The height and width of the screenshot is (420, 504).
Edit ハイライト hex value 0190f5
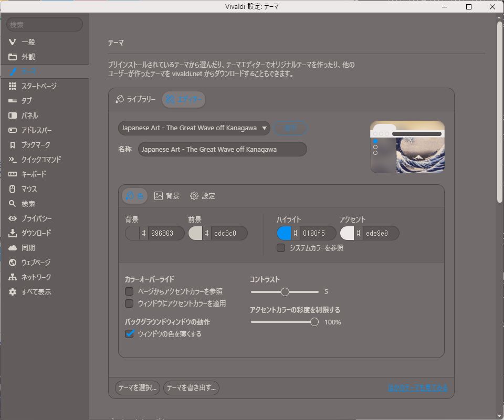pyautogui.click(x=318, y=233)
